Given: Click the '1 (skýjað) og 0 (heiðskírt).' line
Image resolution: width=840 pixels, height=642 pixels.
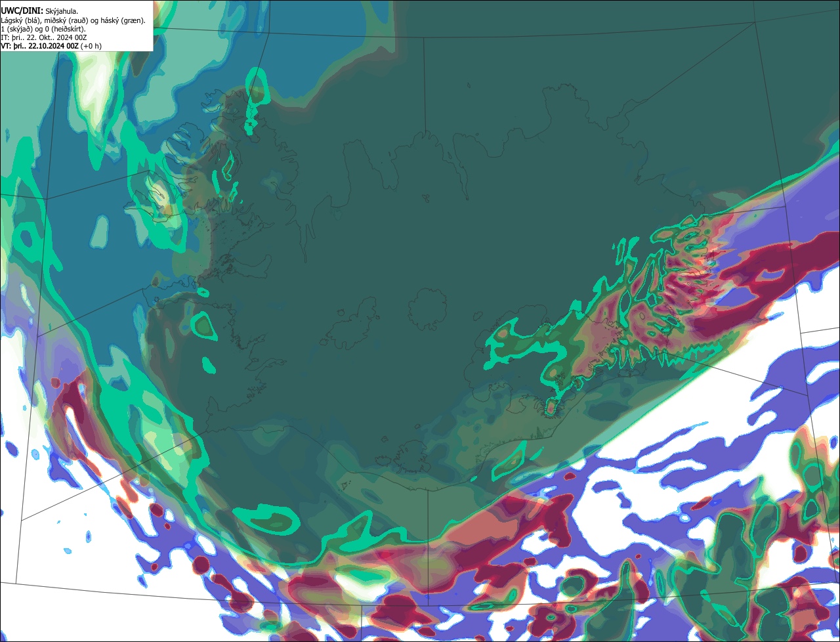Looking at the screenshot, I should [x=43, y=29].
